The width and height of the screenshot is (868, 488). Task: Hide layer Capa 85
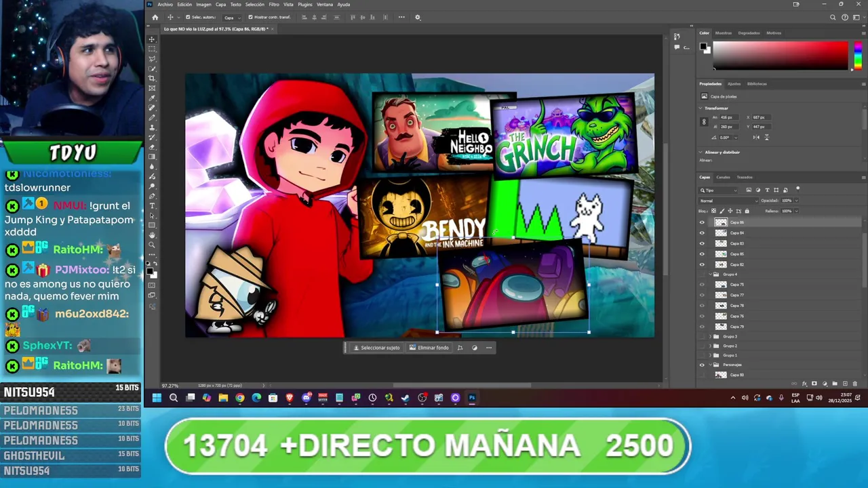[702, 254]
